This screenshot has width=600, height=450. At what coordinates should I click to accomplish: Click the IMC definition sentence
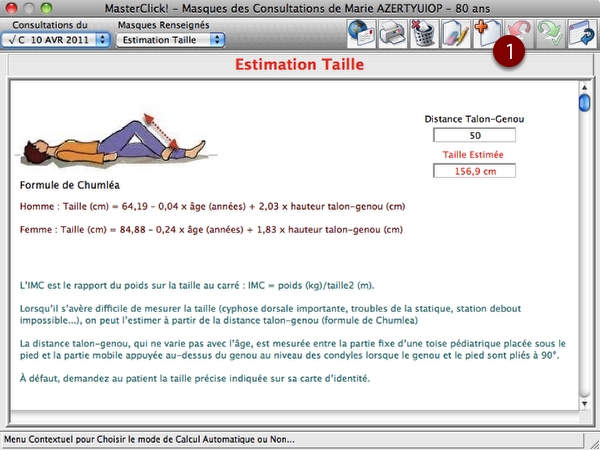(x=197, y=285)
